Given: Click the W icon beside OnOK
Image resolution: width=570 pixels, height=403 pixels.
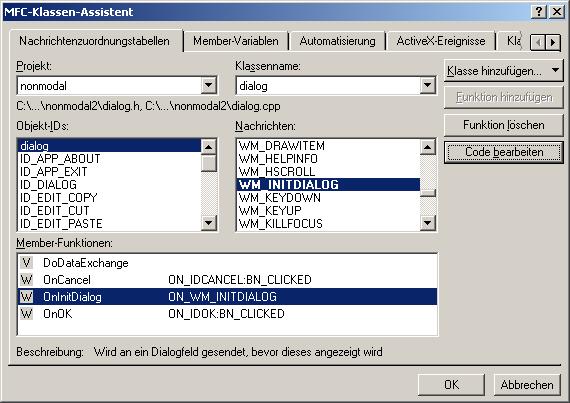Looking at the screenshot, I should (27, 314).
